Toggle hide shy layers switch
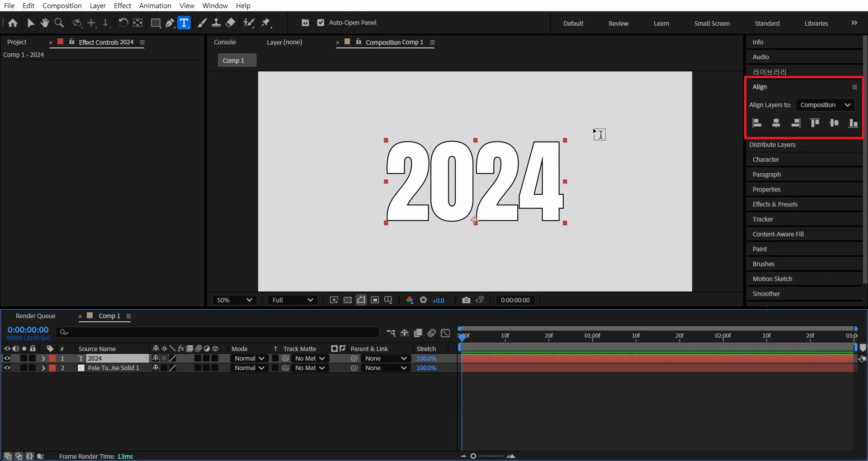868x461 pixels. [x=405, y=333]
